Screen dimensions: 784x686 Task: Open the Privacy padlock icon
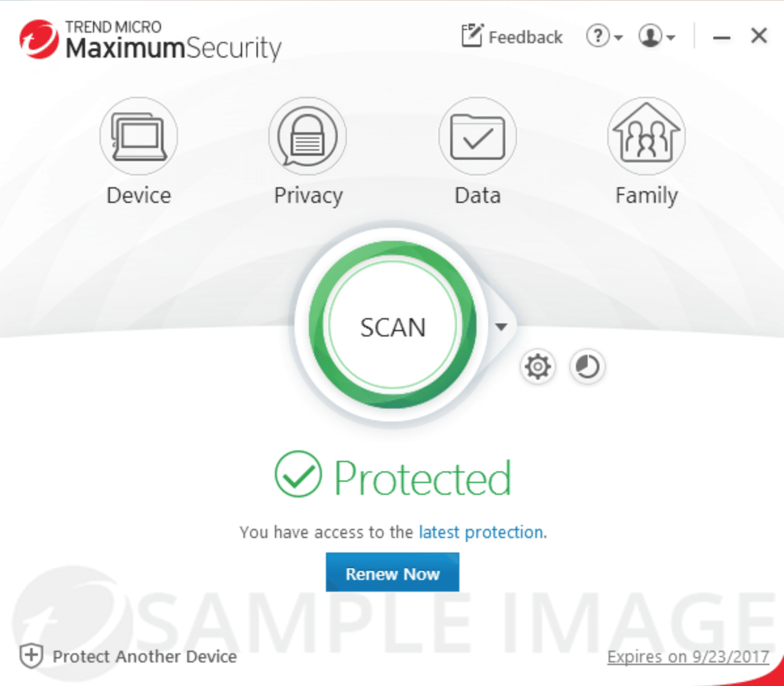pos(308,136)
